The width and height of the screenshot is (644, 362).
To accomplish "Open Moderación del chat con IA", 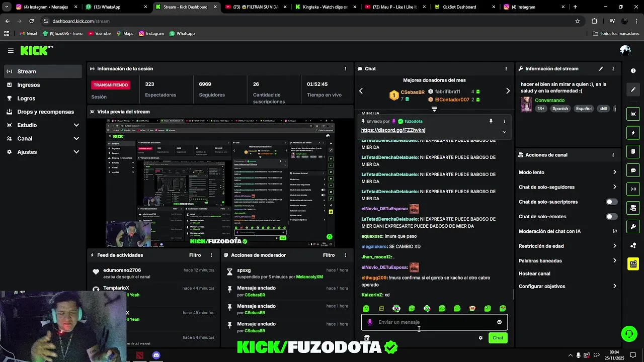I will (568, 232).
